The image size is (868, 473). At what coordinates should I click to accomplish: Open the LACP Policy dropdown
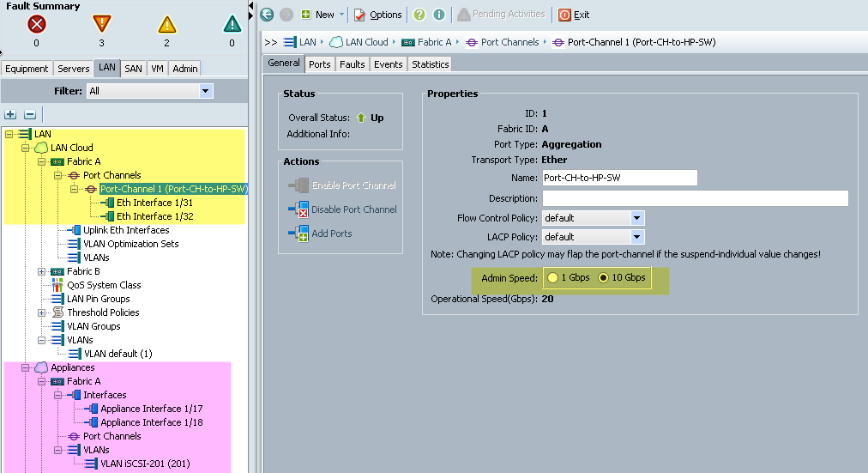pyautogui.click(x=636, y=237)
